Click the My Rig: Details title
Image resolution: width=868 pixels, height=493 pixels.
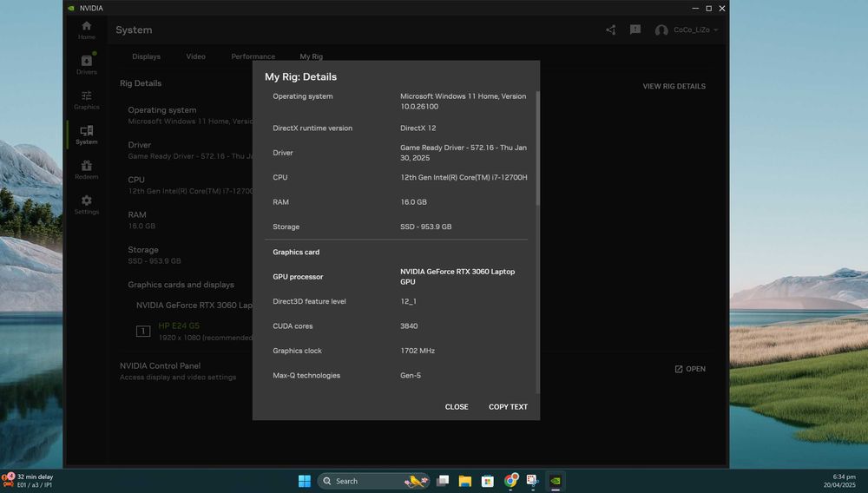[300, 77]
